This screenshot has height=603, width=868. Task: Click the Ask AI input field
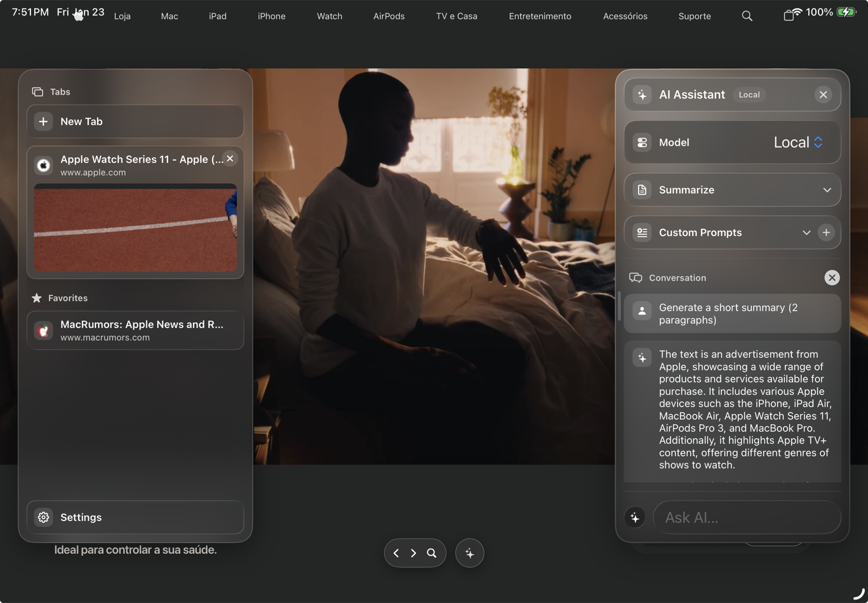(748, 518)
